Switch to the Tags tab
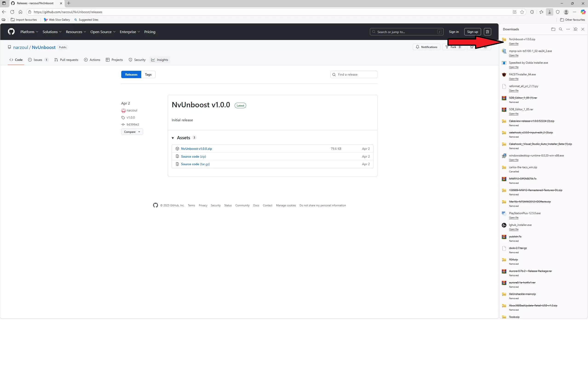This screenshot has width=588, height=369. [148, 75]
